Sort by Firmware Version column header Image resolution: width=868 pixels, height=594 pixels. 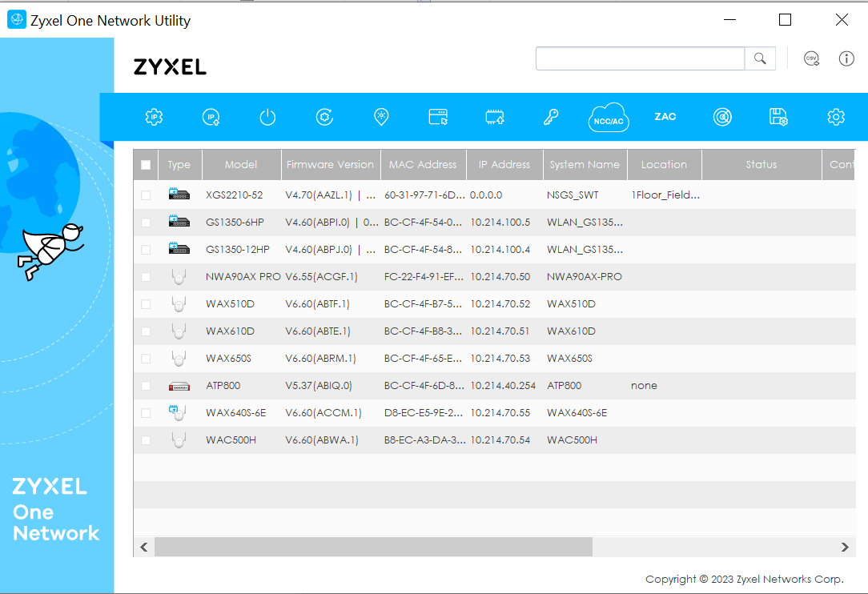[x=331, y=164]
